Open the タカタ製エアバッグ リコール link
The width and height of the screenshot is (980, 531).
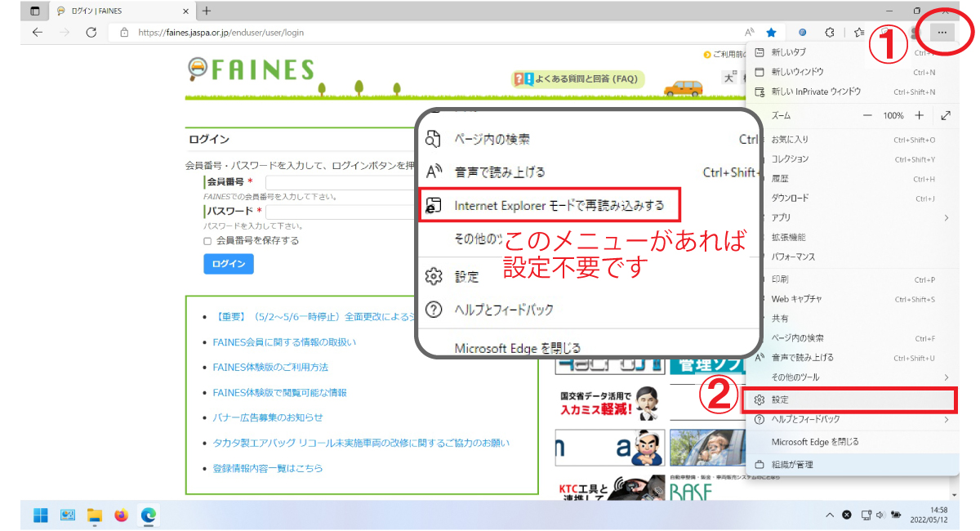click(361, 443)
